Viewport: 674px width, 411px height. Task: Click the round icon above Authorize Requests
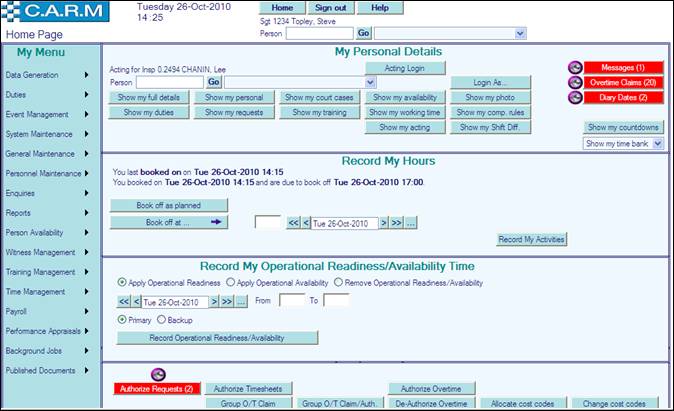pyautogui.click(x=157, y=374)
